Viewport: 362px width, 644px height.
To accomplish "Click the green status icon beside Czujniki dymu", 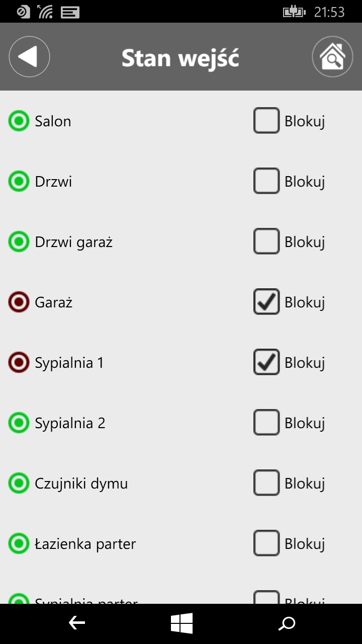I will click(19, 484).
